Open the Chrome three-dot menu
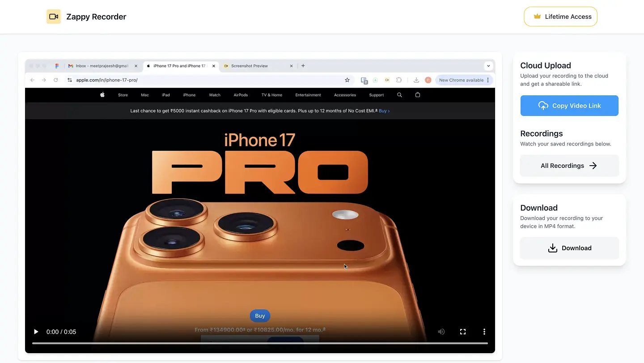This screenshot has width=644, height=363. coord(489,80)
